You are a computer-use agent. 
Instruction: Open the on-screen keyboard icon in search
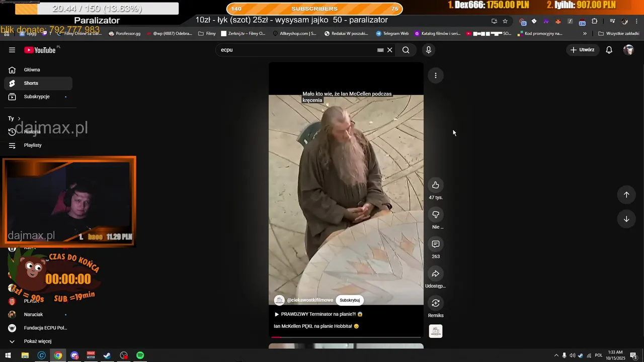tap(380, 50)
